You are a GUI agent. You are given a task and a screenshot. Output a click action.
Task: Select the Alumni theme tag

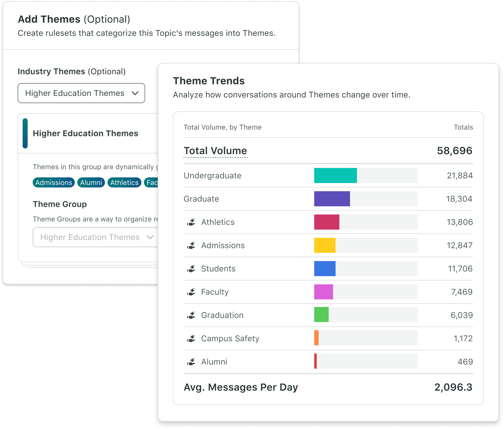click(91, 182)
